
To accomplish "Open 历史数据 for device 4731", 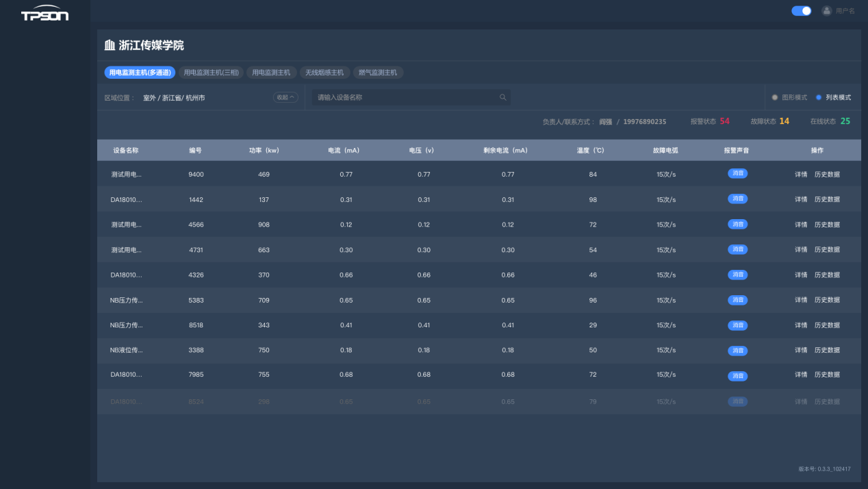I will (x=827, y=250).
